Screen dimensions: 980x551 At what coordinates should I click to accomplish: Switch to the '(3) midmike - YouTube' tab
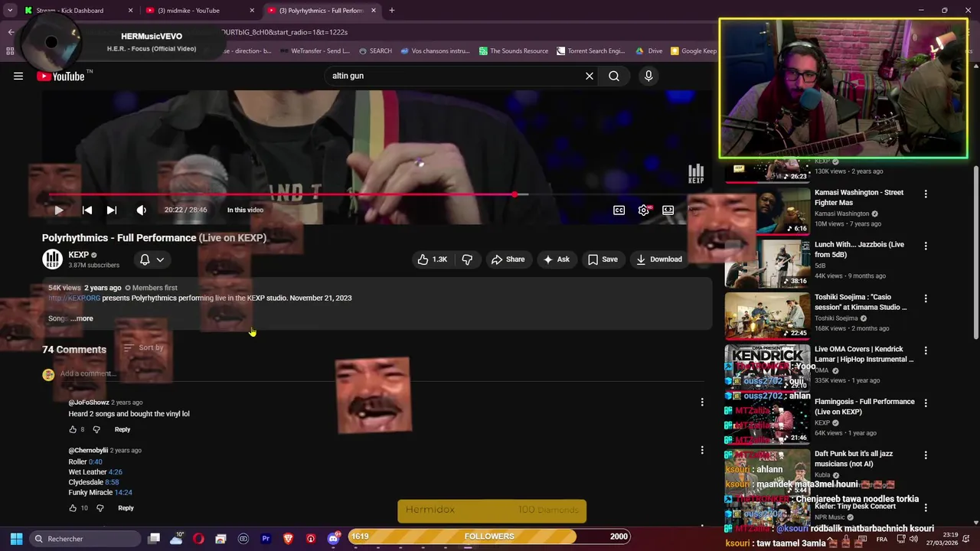click(x=201, y=11)
